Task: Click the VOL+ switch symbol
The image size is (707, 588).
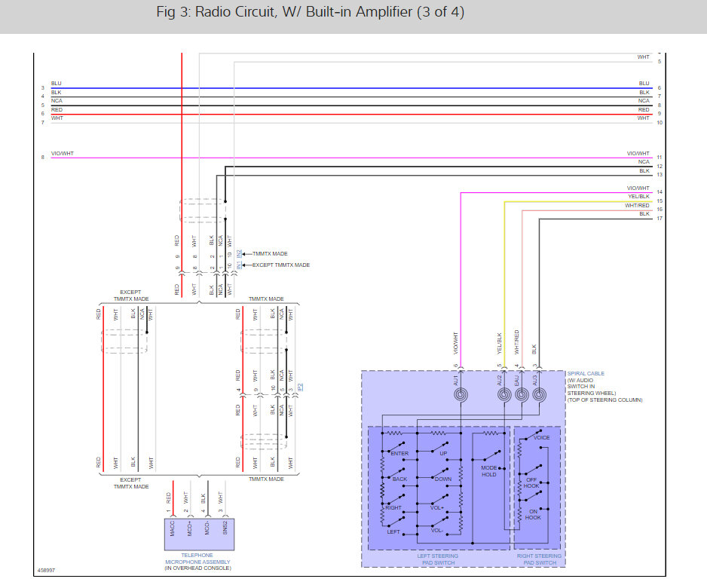Action: (439, 498)
